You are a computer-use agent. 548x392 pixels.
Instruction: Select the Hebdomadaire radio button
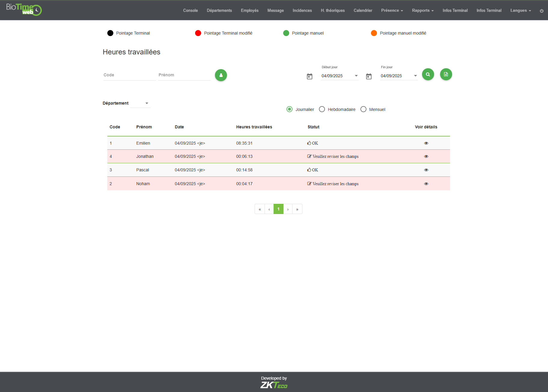tap(322, 109)
